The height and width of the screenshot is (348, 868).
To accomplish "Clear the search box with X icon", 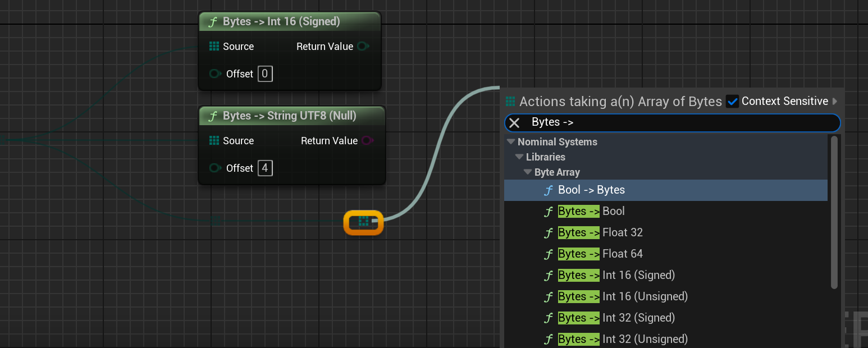I will tap(514, 123).
